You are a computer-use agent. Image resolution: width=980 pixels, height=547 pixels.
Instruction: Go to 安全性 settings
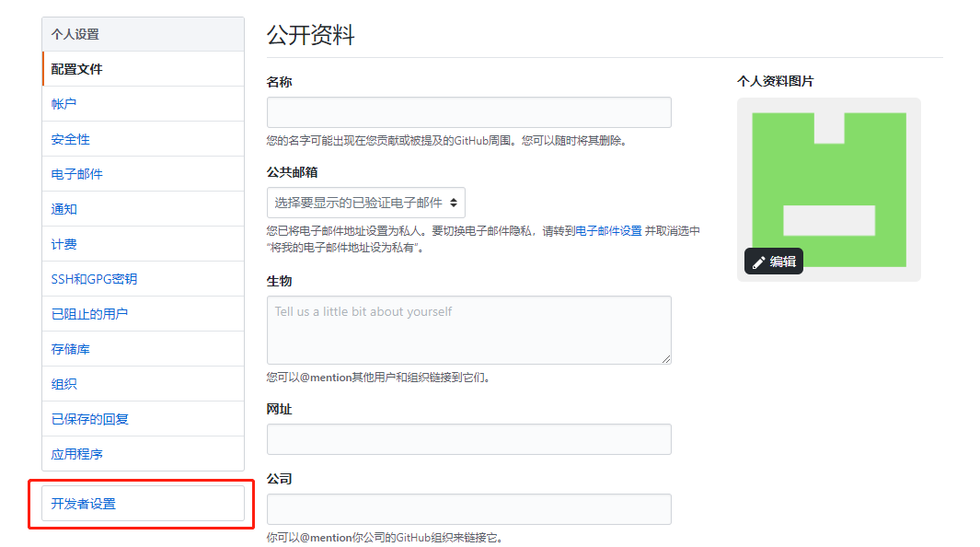click(70, 138)
